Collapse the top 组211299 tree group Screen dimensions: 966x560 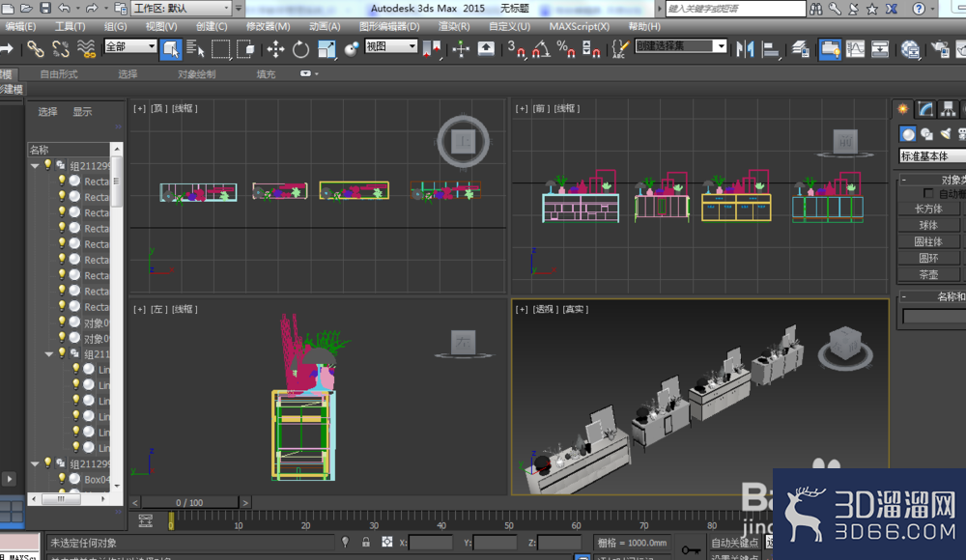tap(35, 165)
